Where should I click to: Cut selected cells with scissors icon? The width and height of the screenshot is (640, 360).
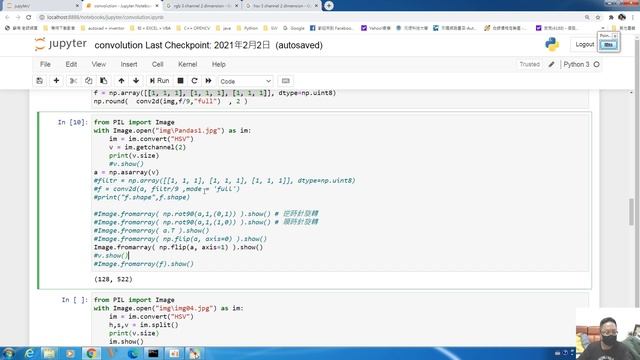73,81
